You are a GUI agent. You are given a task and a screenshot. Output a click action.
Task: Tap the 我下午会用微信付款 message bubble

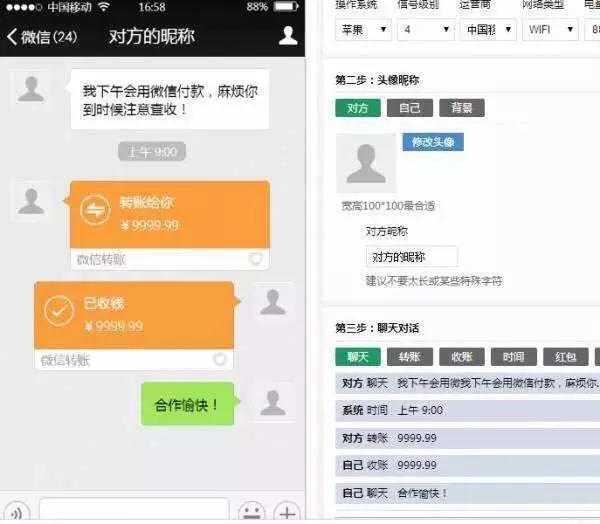(x=170, y=100)
